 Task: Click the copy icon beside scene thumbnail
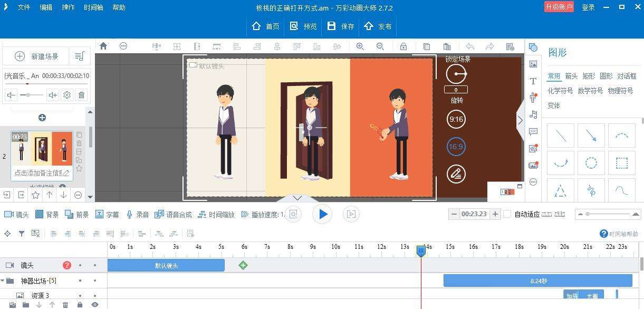(x=79, y=135)
